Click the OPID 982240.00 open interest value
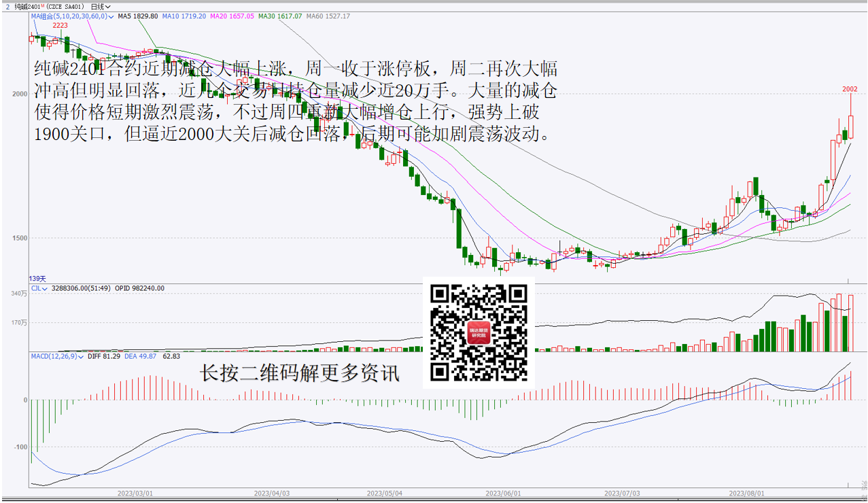The width and height of the screenshot is (868, 503). (139, 288)
